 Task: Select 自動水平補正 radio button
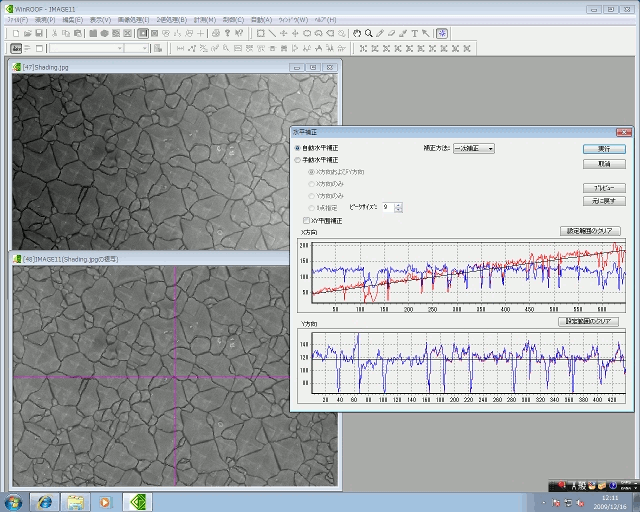point(298,148)
